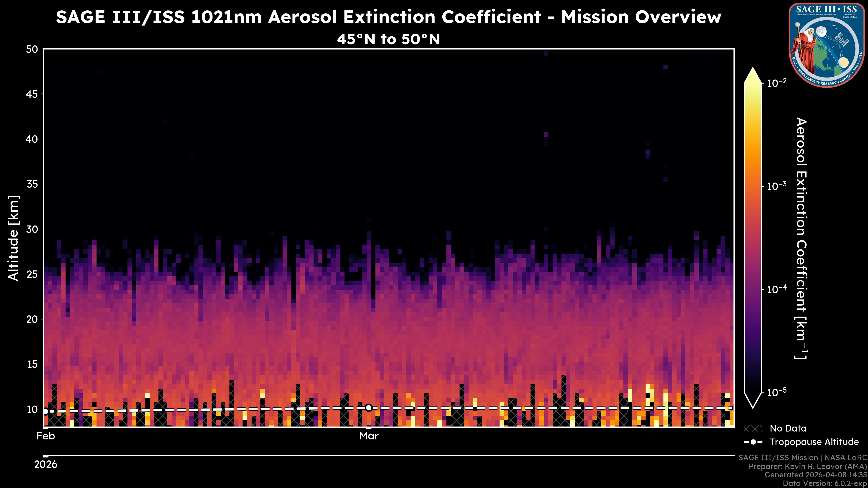Click the middle of the colorbar gradient

pos(753,238)
